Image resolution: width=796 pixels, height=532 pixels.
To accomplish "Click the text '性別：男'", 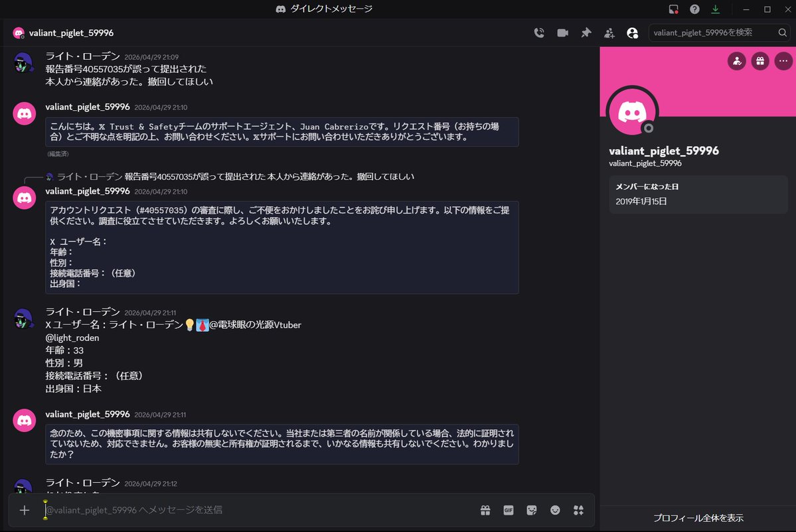I will 64,363.
